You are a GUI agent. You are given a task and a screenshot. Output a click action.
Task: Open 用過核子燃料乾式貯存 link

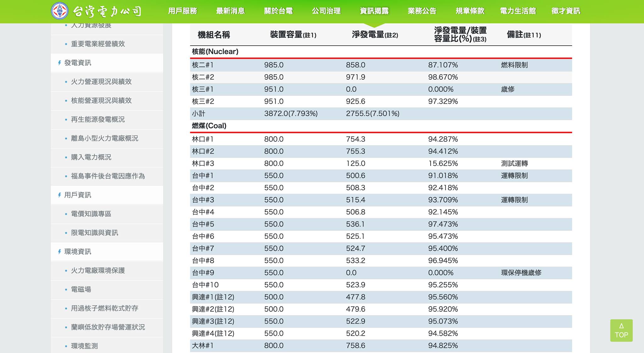(x=104, y=308)
